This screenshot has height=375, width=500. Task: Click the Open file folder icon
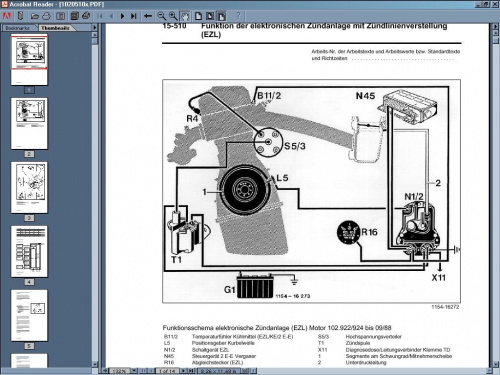point(35,16)
